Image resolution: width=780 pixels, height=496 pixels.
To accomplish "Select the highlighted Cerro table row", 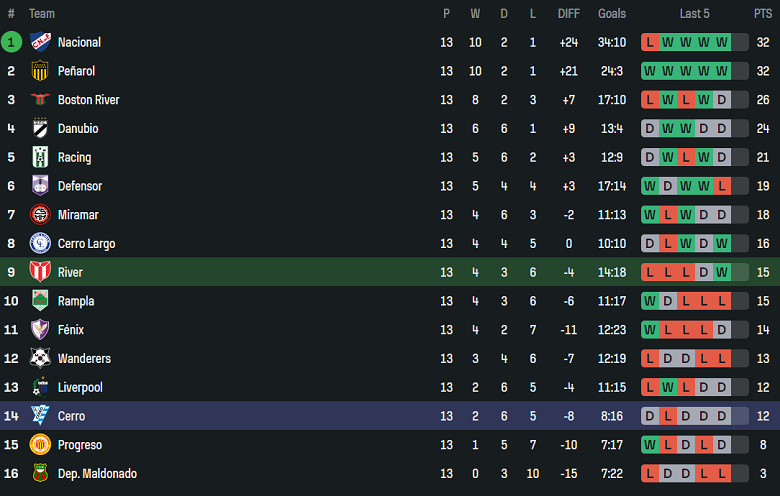I will coord(390,416).
